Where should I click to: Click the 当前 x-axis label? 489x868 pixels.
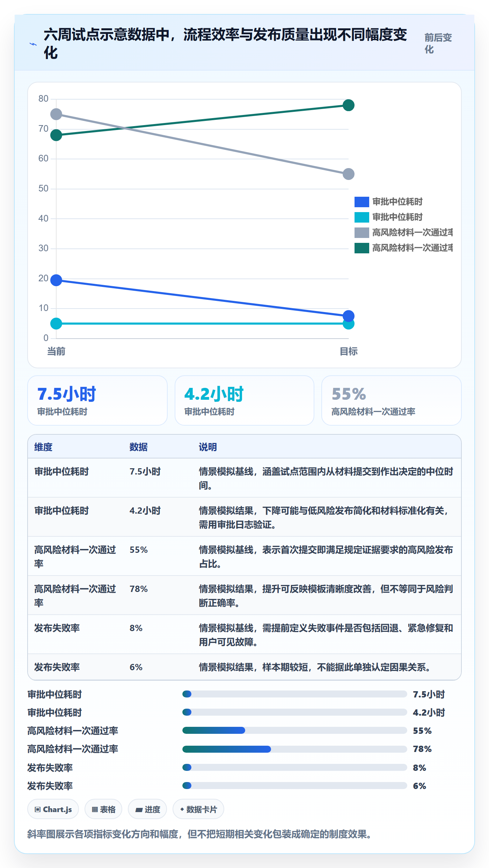(x=56, y=351)
